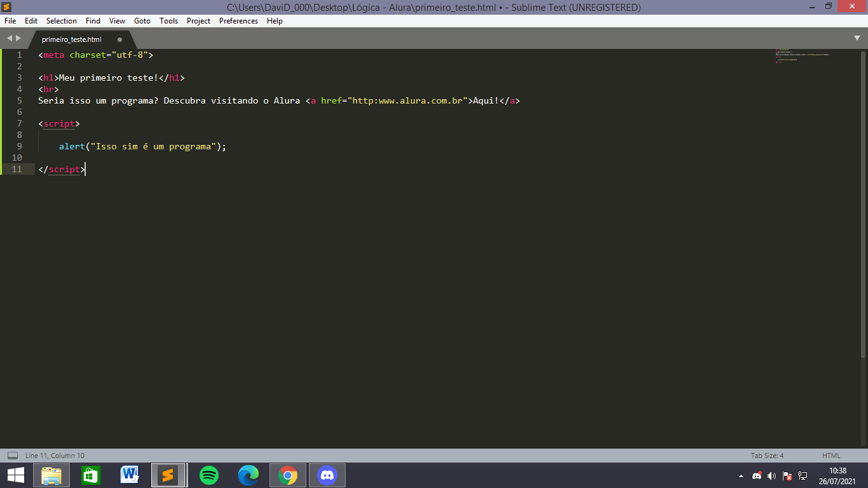The width and height of the screenshot is (868, 488).
Task: Go to previous tab with left arrow
Action: (x=10, y=39)
